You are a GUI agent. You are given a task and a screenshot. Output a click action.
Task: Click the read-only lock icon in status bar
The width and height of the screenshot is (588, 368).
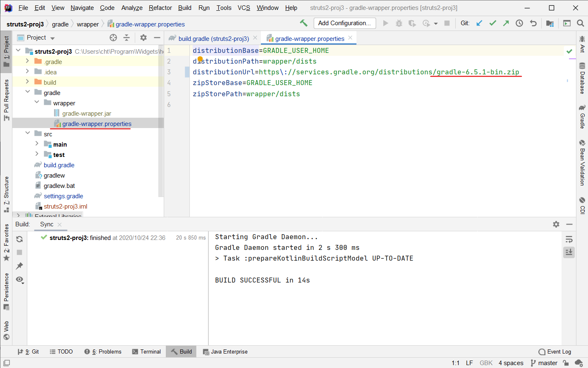[x=566, y=363]
